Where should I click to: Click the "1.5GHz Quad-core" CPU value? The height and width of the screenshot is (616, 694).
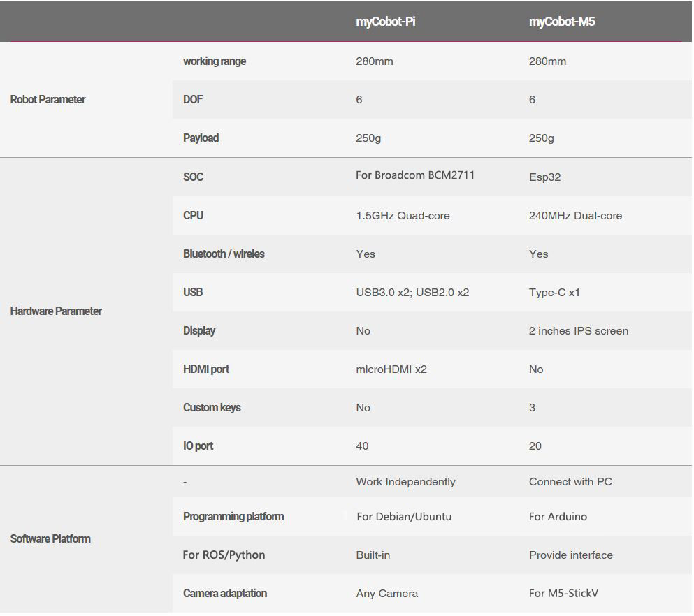pyautogui.click(x=403, y=216)
